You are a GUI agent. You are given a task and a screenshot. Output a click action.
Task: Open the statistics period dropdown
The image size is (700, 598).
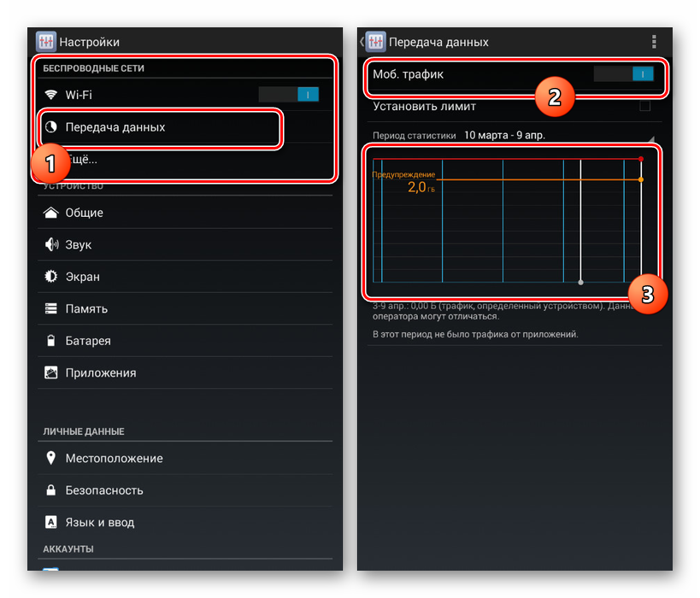(x=513, y=135)
